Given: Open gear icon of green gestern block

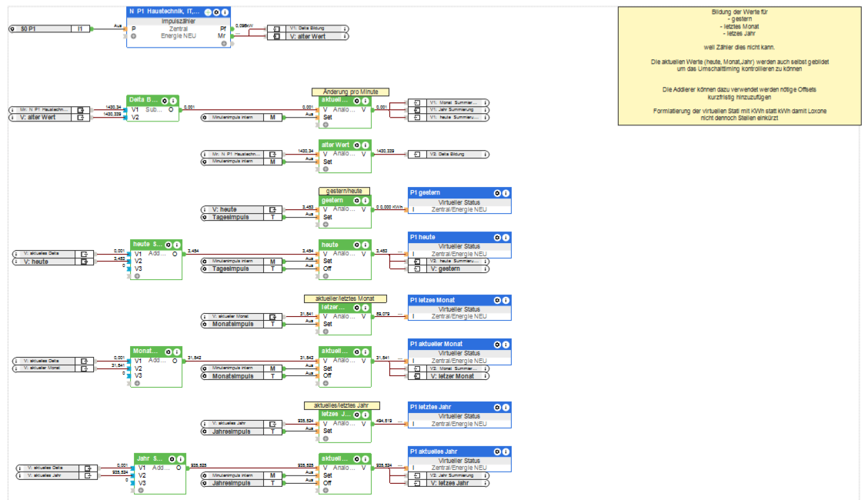Looking at the screenshot, I should 356,201.
